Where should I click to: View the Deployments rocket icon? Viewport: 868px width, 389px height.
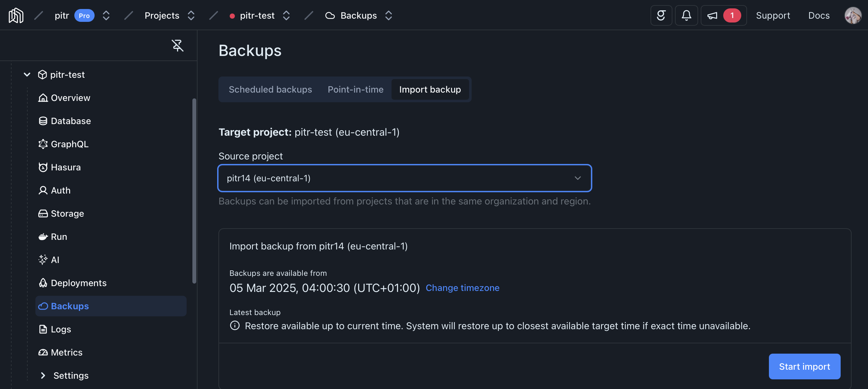43,283
